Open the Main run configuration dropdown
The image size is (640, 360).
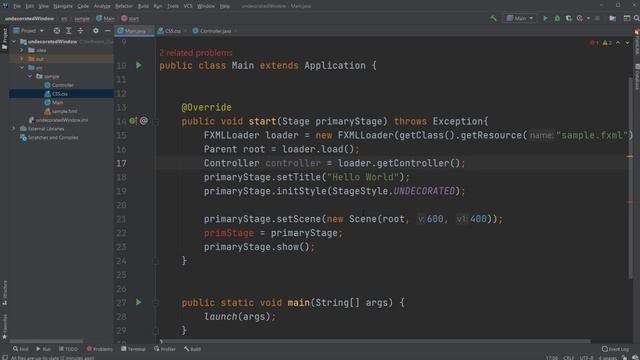coord(520,18)
